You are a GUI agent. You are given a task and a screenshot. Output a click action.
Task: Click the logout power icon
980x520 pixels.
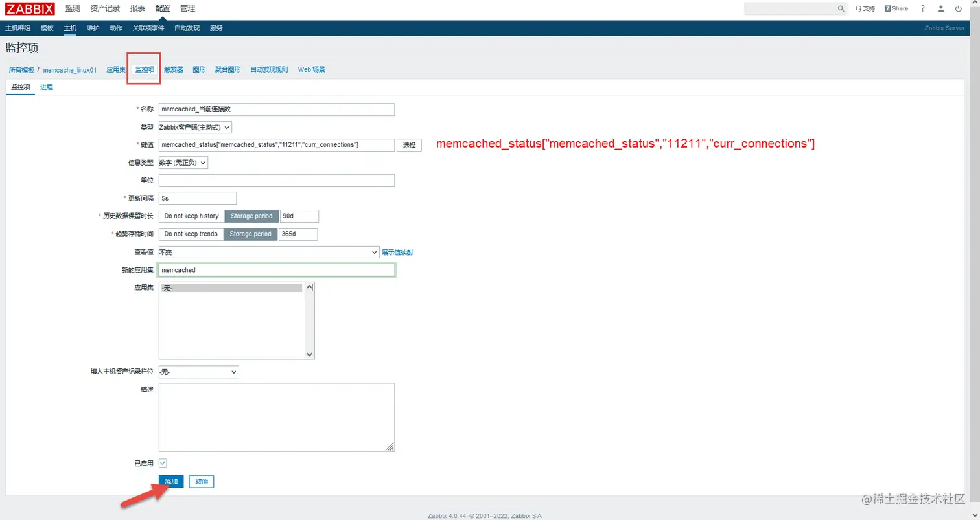959,8
